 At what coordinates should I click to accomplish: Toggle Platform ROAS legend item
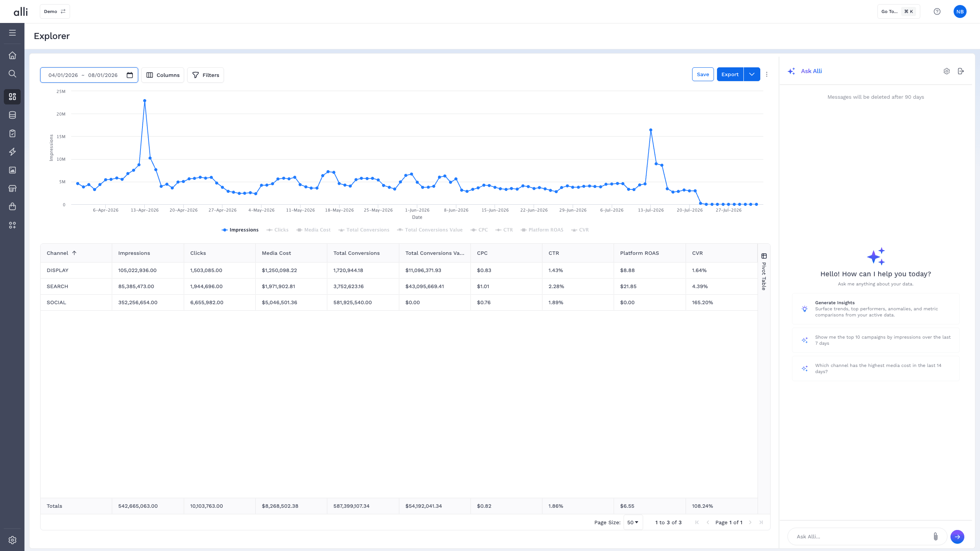542,230
